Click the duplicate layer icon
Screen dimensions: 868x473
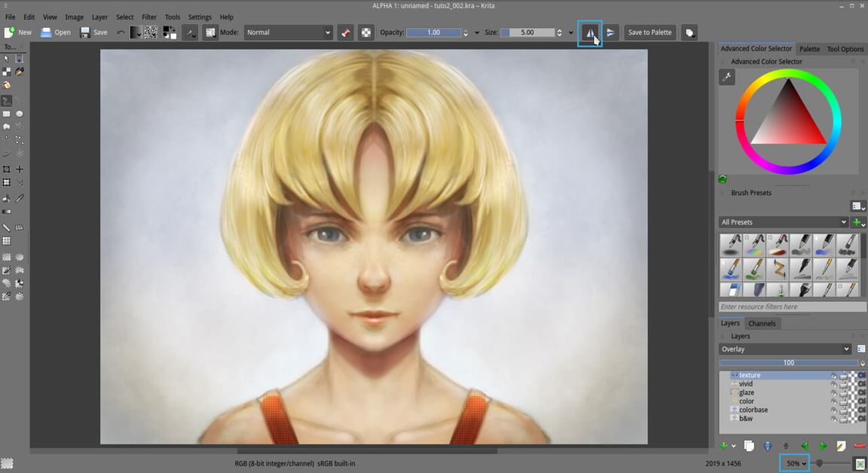(x=749, y=446)
